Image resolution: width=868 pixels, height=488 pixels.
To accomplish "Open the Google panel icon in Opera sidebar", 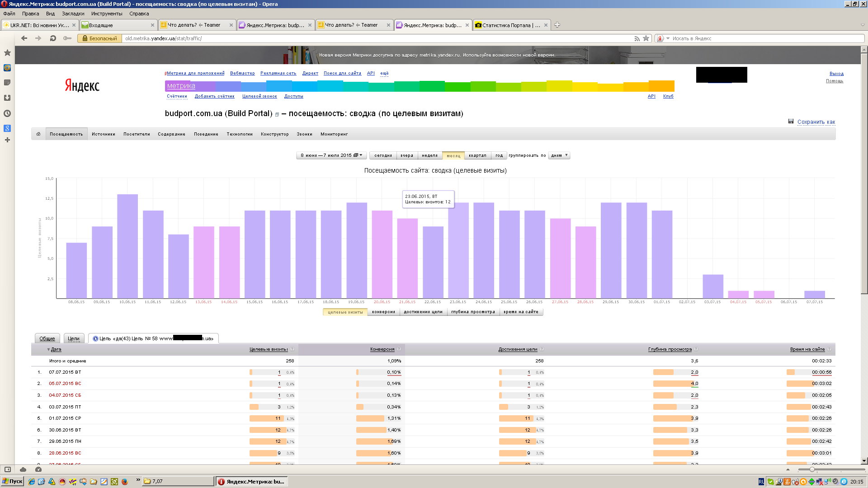I will [x=7, y=128].
